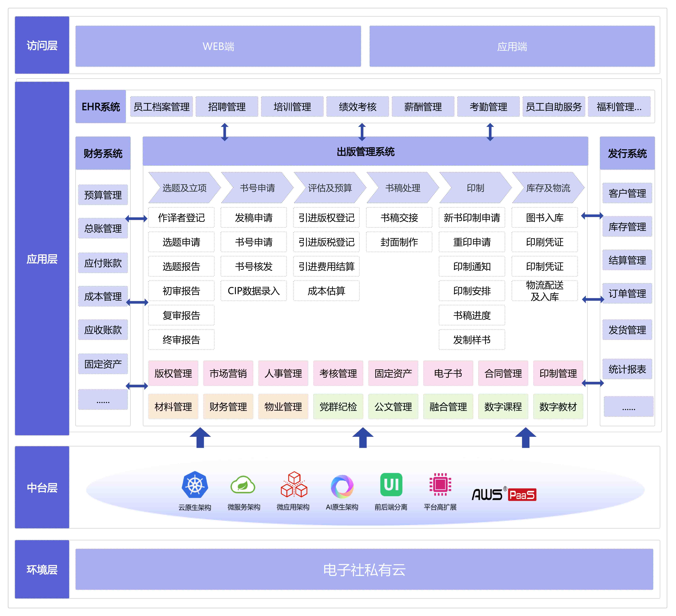Image resolution: width=676 pixels, height=616 pixels.
Task: Click the 作译者登记 box
Action: click(x=181, y=218)
